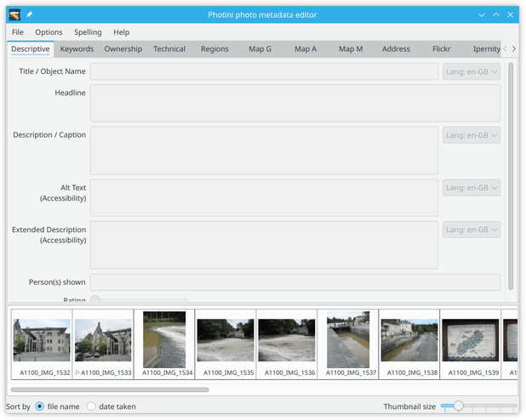Screen dimensions: 526x420
Task: Select thumbnail A1100_IMG_1534
Action: point(164,344)
